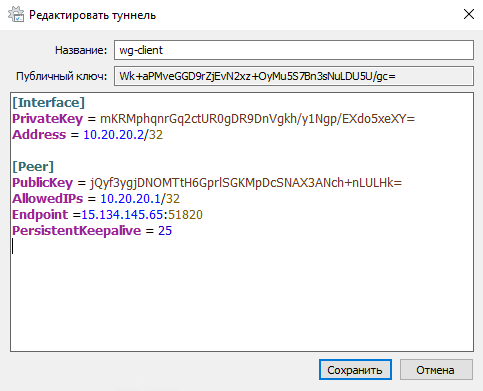Click the [Peer] section header line
483x391 pixels.
pyautogui.click(x=33, y=167)
